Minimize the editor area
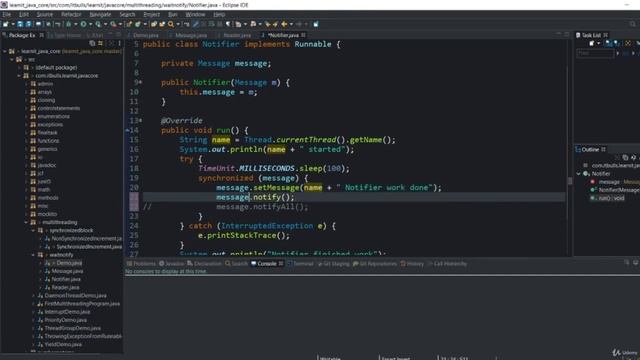This screenshot has width=640, height=360. pyautogui.click(x=559, y=34)
